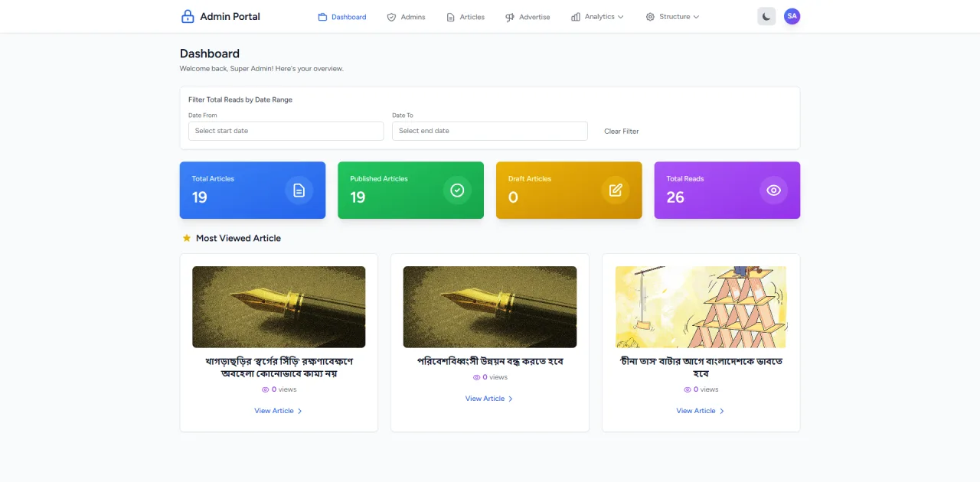Open the house of cards cartoon thumbnail
Viewport: 980px width, 482px height.
tap(701, 307)
